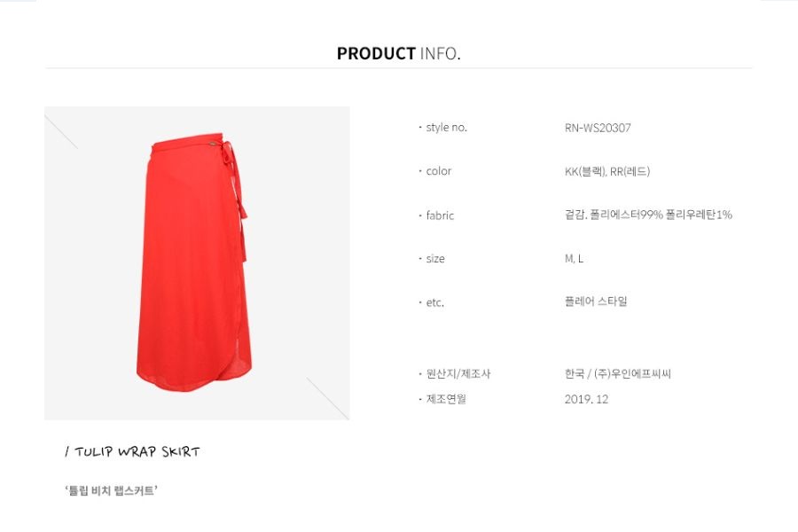Click the curved hem of the red skirt
The image size is (798, 532).
(x=193, y=379)
